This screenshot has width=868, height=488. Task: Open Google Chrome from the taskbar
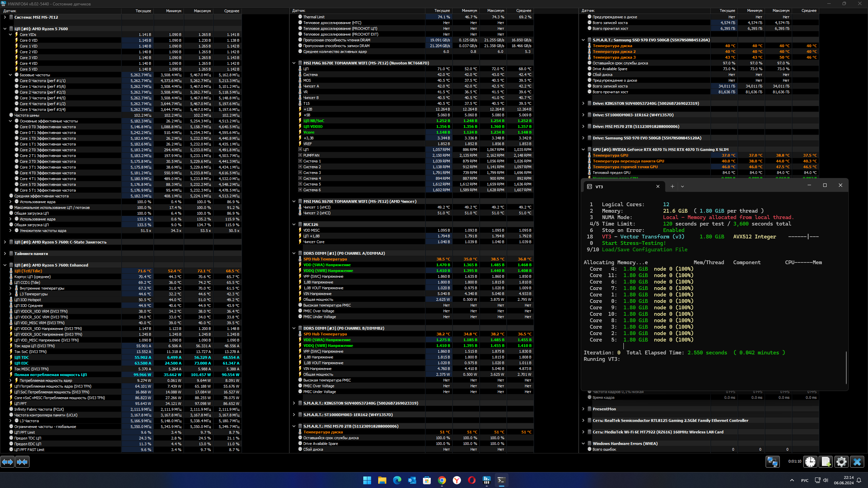click(x=442, y=480)
